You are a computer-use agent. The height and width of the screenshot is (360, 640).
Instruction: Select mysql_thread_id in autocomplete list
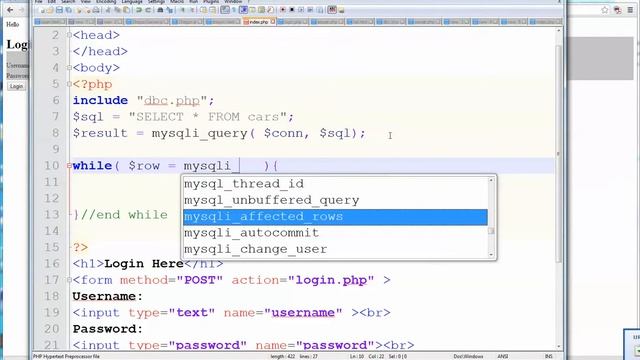click(335, 184)
